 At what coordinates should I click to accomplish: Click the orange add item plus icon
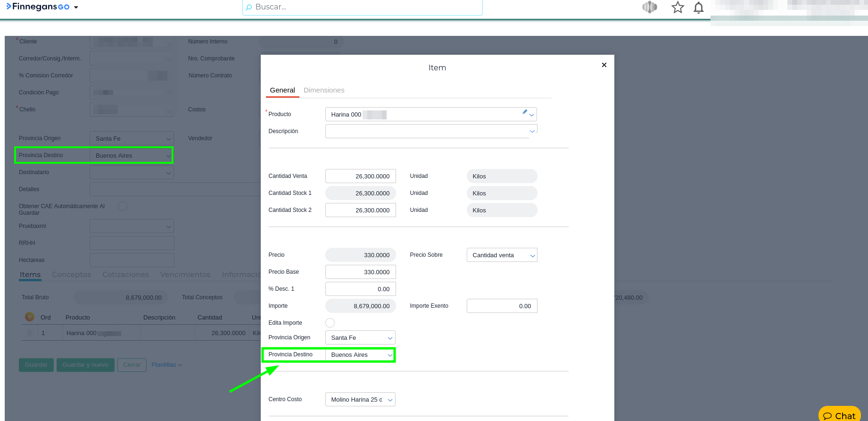(30, 317)
